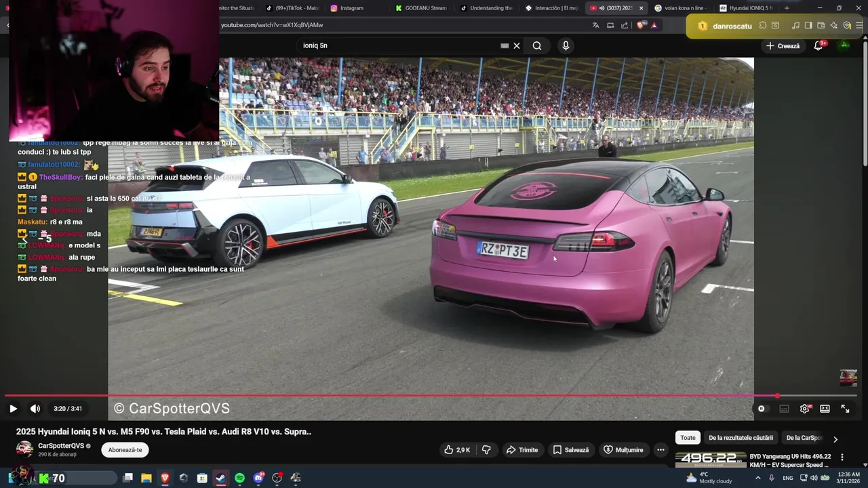Clear the YouTube search box text
The height and width of the screenshot is (488, 868).
(517, 45)
